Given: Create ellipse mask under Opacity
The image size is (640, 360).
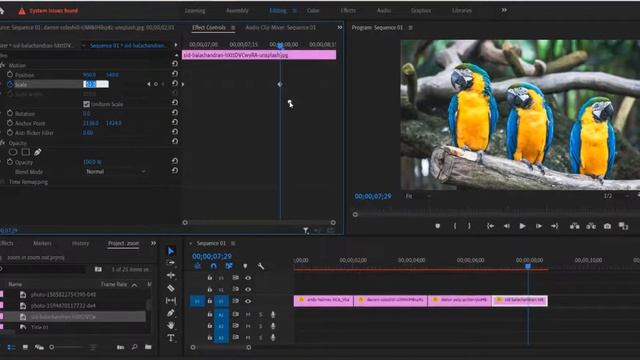Looking at the screenshot, I should [13, 152].
